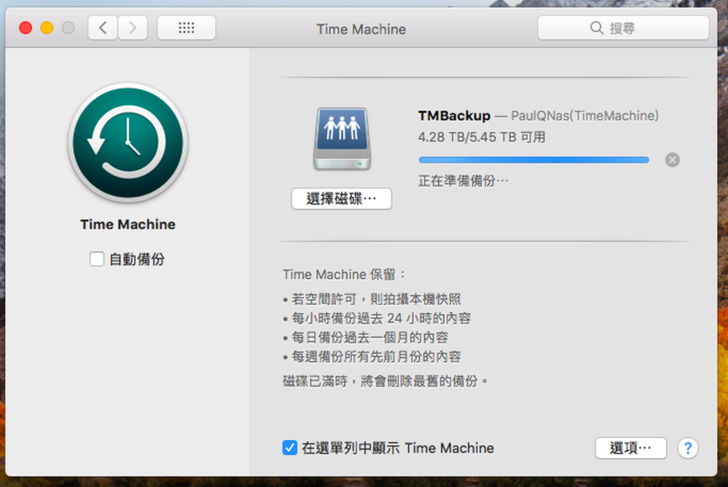This screenshot has height=487, width=728.
Task: Click the 磁碟已滿時 warning text
Action: tap(385, 381)
